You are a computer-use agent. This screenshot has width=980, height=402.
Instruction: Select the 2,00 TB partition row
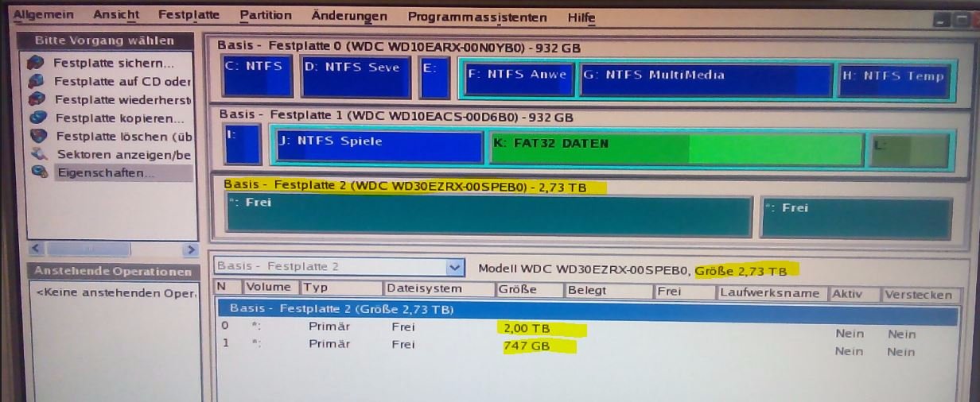tap(587, 329)
